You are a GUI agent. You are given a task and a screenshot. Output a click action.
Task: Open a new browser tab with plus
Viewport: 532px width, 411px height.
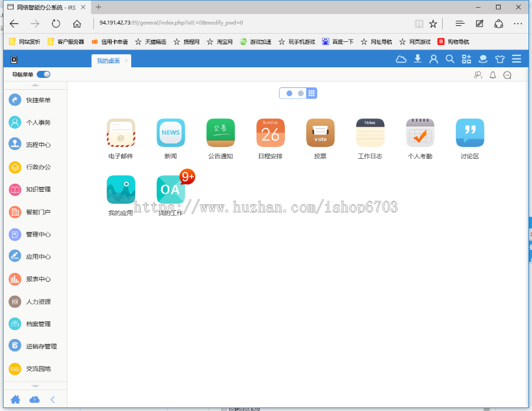98,7
